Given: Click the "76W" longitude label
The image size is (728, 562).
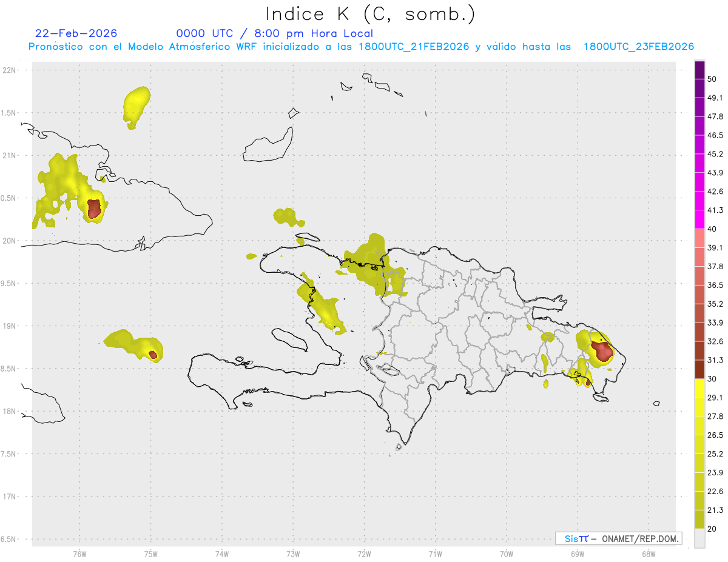Looking at the screenshot, I should coord(79,554).
